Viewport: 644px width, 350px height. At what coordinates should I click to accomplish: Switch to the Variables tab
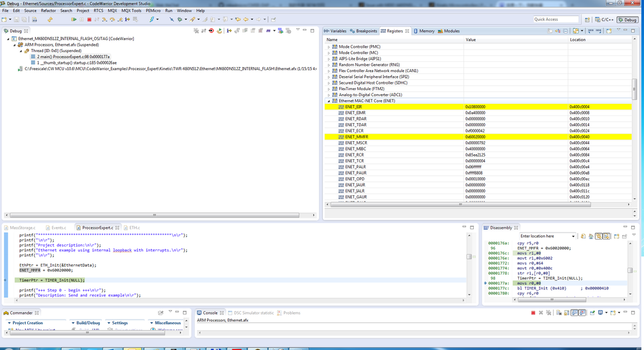(335, 31)
